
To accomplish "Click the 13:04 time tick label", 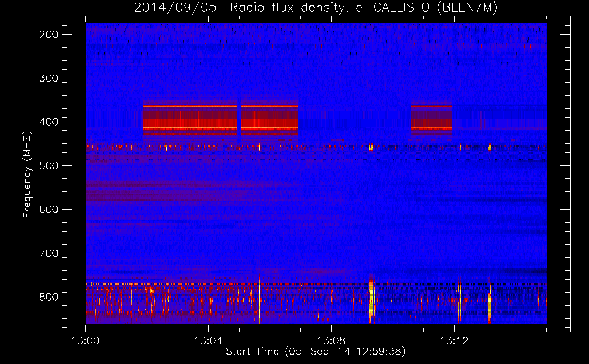I will 208,341.
